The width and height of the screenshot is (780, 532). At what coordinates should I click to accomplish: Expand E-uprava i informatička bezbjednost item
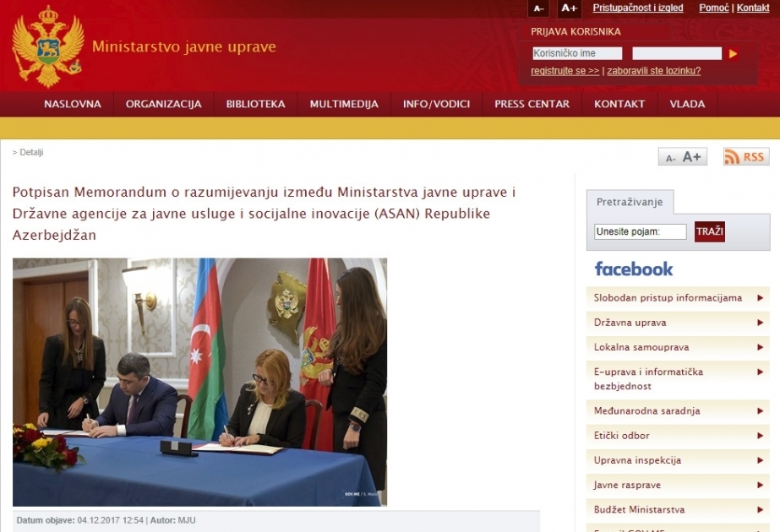[678, 379]
